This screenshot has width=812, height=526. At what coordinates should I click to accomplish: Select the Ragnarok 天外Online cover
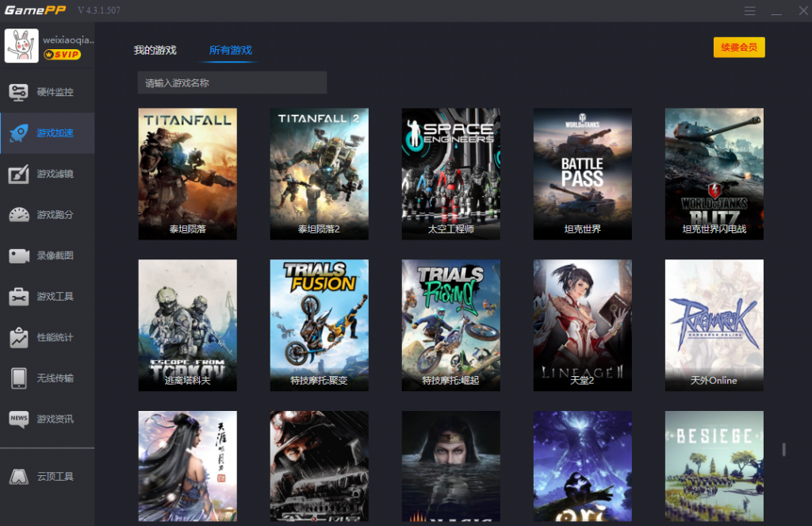(x=714, y=325)
